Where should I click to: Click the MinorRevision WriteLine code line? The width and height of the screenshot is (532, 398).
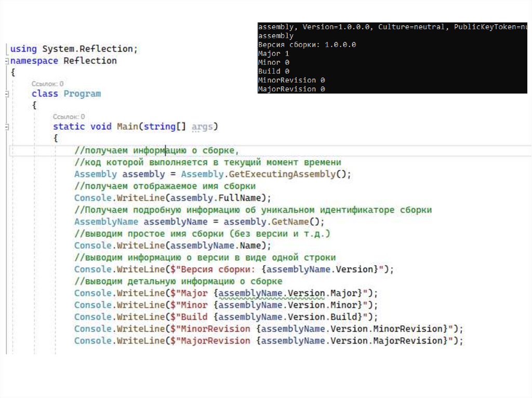click(x=268, y=329)
